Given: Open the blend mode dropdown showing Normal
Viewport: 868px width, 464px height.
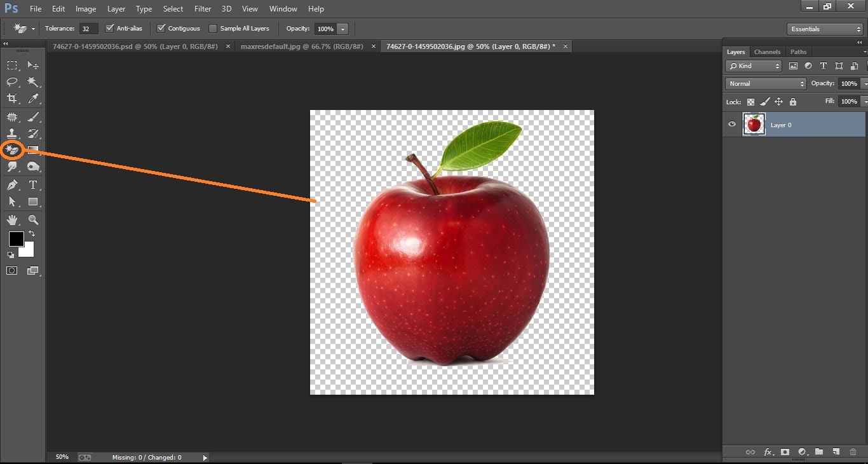Looking at the screenshot, I should [x=765, y=83].
